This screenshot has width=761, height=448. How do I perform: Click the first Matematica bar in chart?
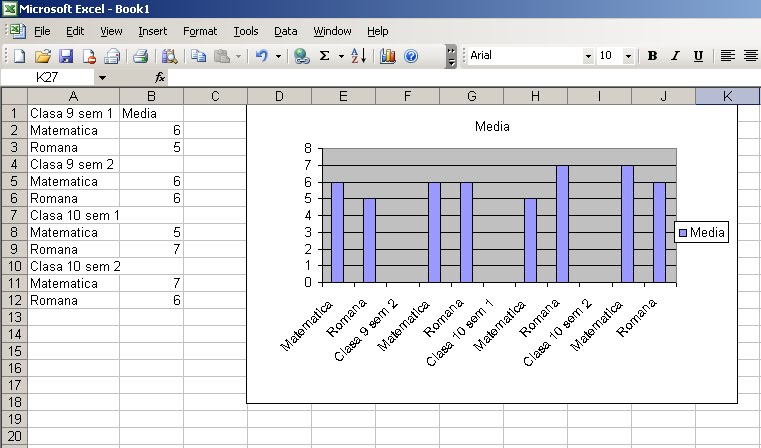click(337, 232)
